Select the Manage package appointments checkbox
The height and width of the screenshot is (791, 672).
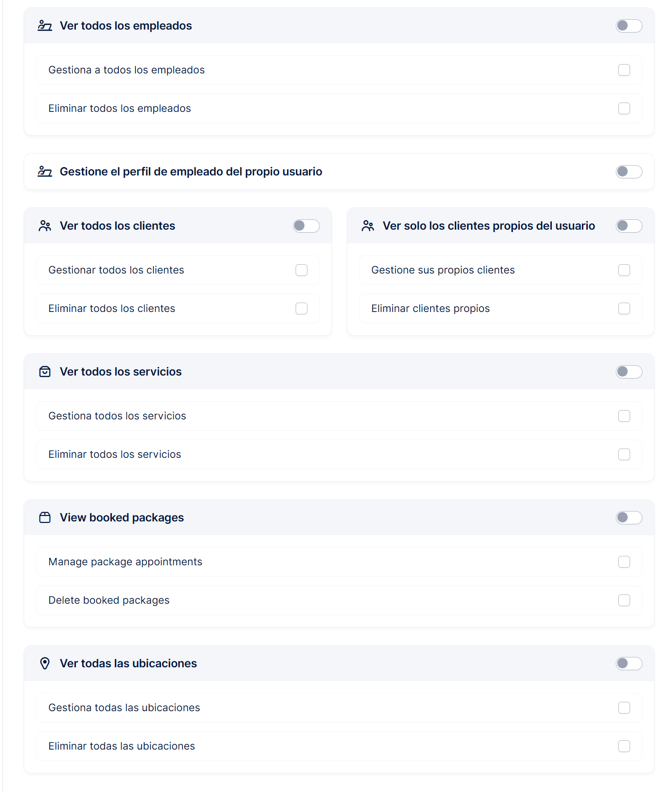click(x=624, y=562)
